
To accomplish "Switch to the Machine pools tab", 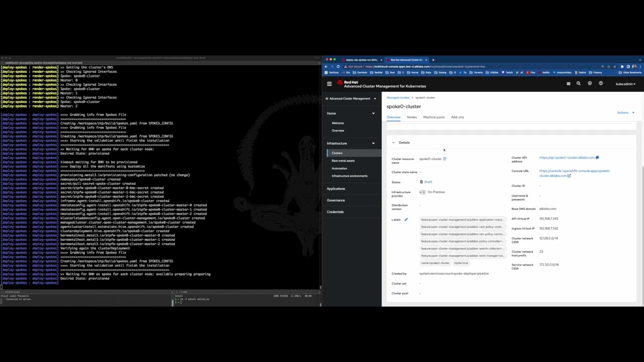I will 433,117.
